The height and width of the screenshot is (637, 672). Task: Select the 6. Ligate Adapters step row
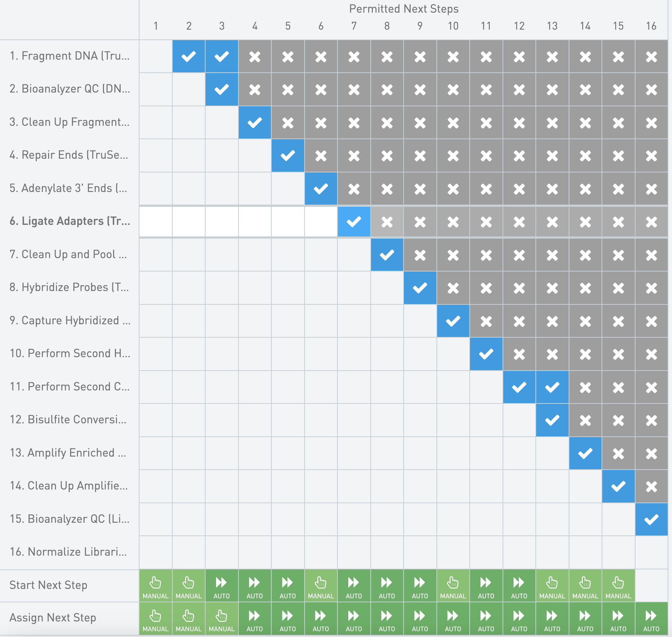coord(70,221)
